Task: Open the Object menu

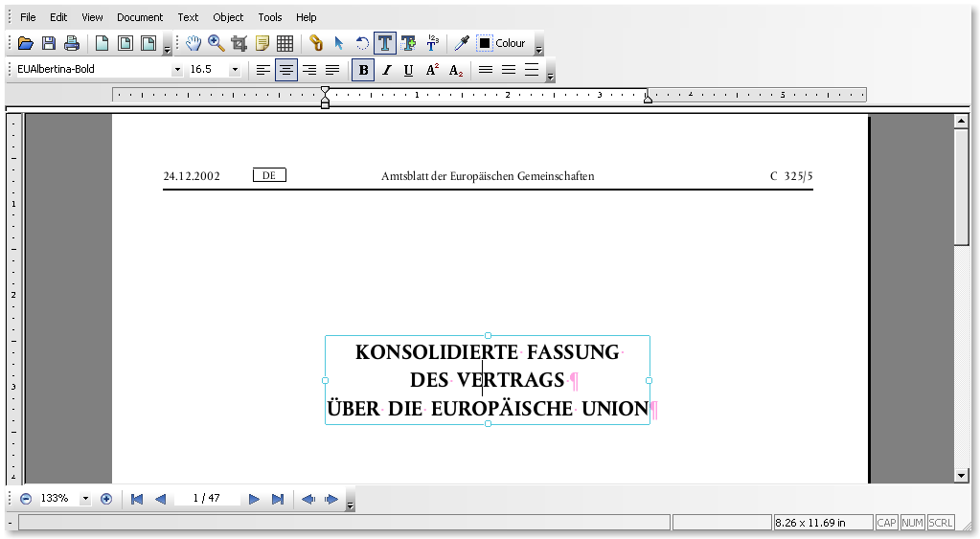Action: pyautogui.click(x=228, y=17)
